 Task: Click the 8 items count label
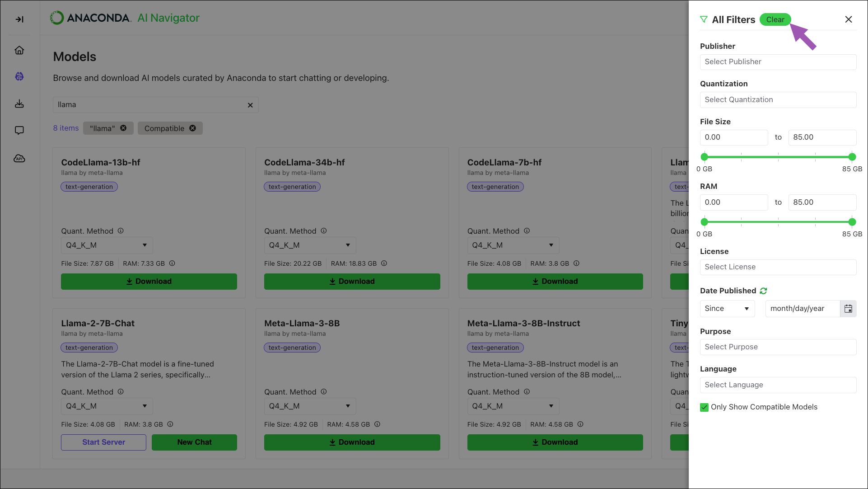[66, 128]
